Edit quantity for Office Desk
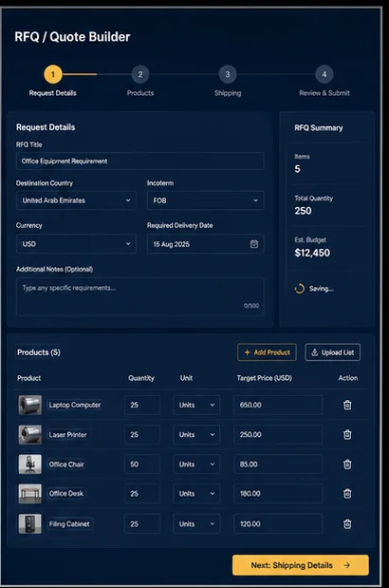This screenshot has width=389, height=588. pyautogui.click(x=142, y=494)
